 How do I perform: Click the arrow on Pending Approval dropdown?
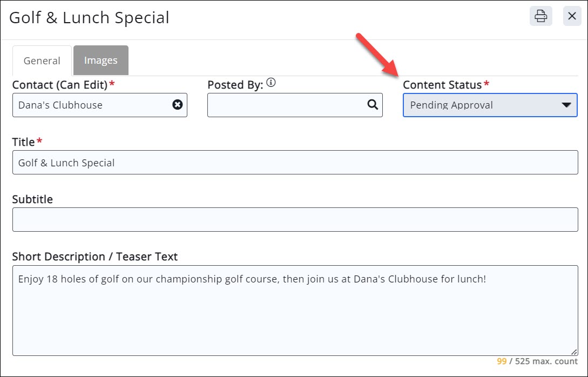pos(566,105)
